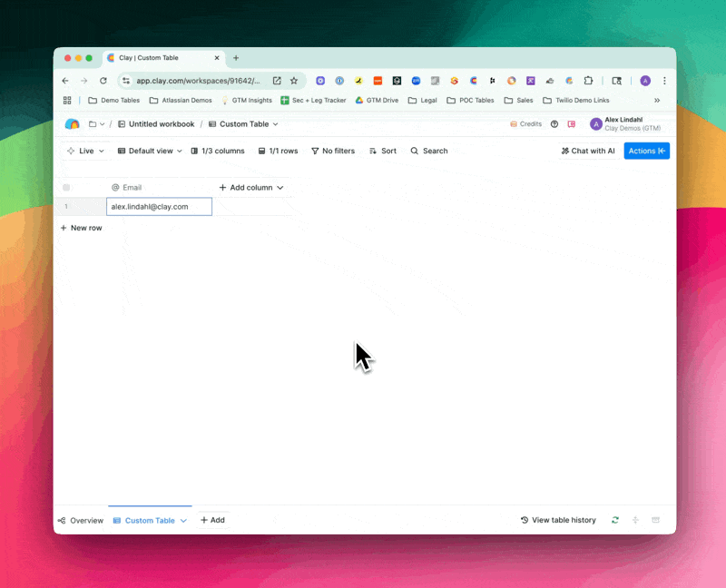This screenshot has height=588, width=726.
Task: Click the row height icon in footer
Action: 635,520
